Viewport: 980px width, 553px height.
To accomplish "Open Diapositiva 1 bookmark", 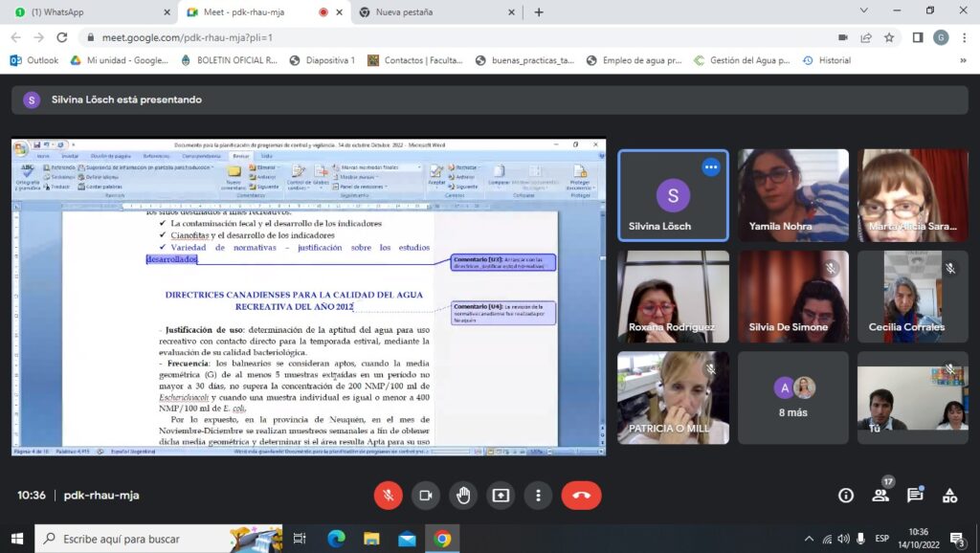I will tap(323, 60).
